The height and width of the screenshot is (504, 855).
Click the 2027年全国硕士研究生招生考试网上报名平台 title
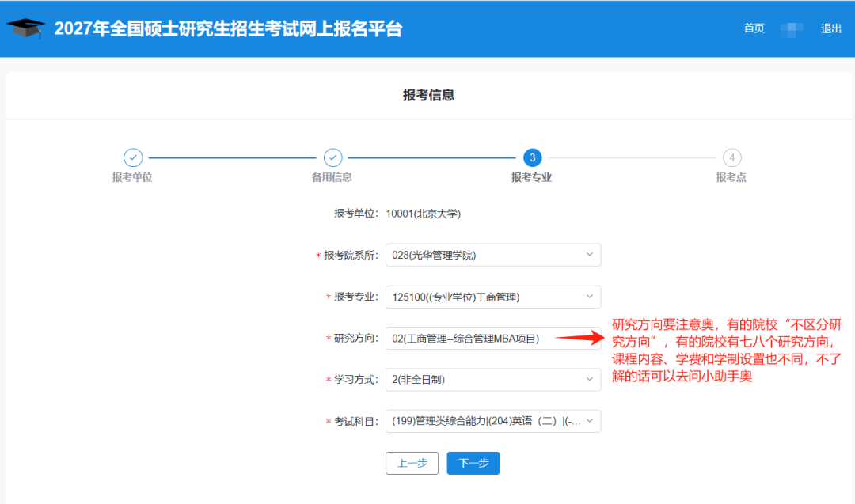click(228, 28)
